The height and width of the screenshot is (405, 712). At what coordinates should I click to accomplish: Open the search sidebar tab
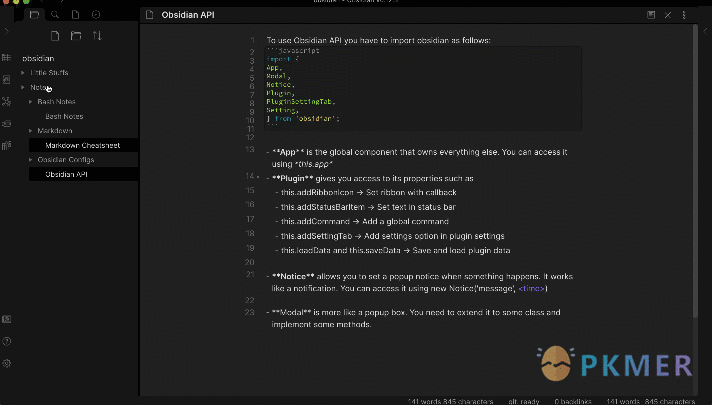[55, 15]
